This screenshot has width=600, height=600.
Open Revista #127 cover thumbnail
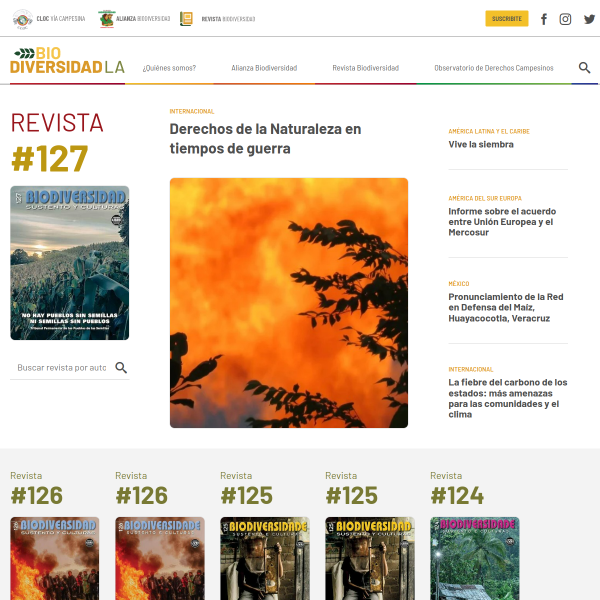point(70,263)
